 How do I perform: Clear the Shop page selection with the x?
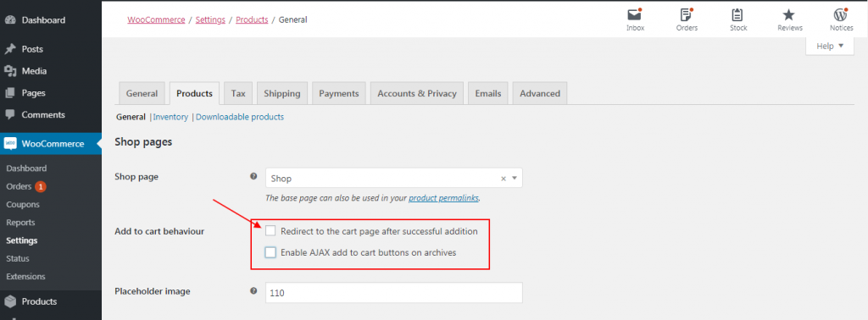pos(504,179)
